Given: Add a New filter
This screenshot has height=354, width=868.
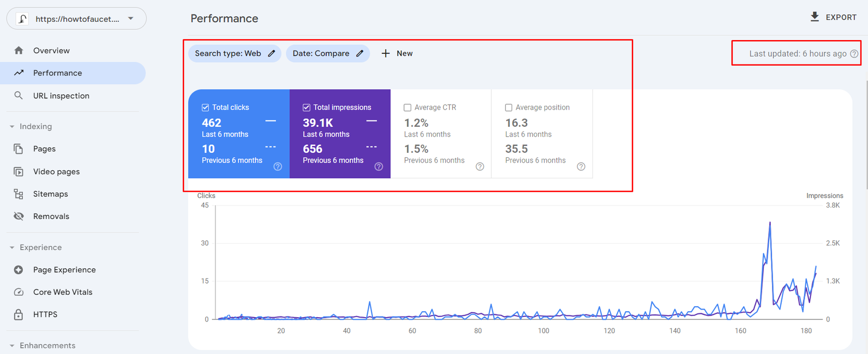Looking at the screenshot, I should (x=397, y=53).
